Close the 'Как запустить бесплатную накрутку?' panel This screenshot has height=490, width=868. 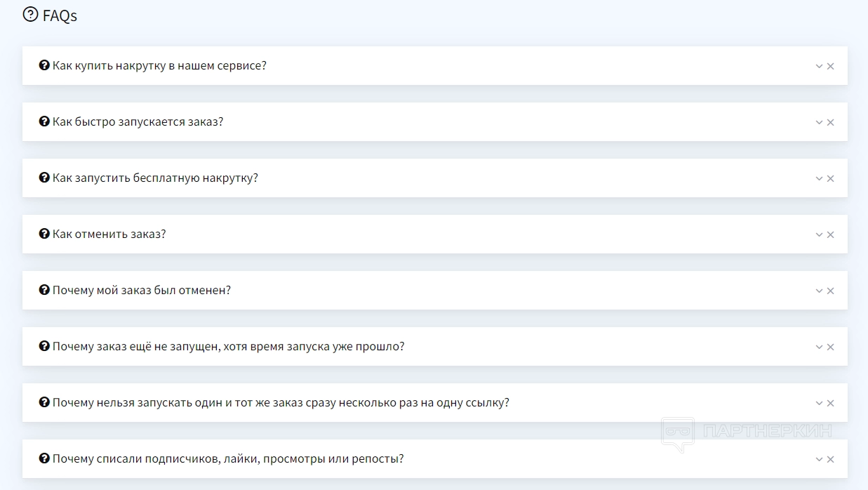(831, 178)
